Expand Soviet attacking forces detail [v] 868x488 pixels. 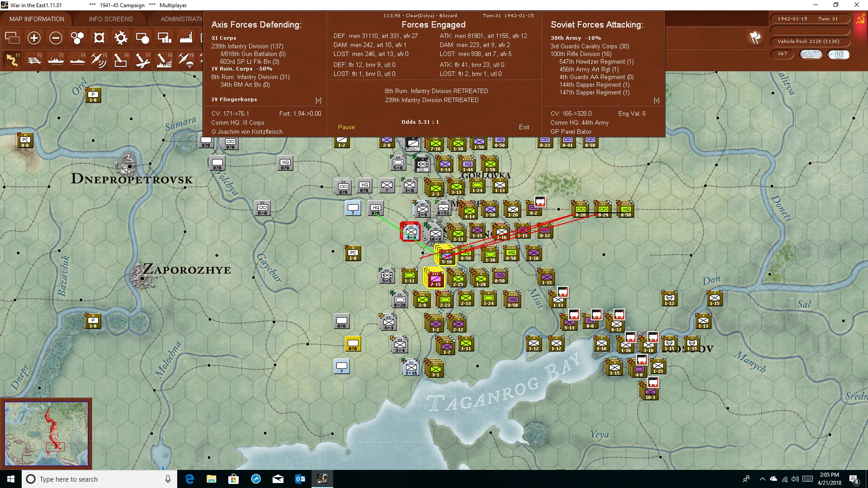click(656, 100)
